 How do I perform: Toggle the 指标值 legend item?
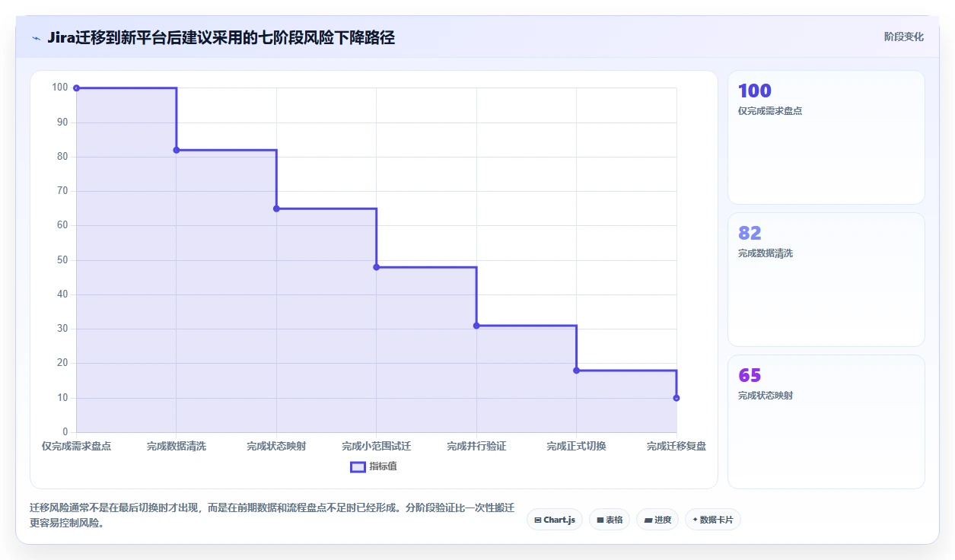tap(374, 466)
